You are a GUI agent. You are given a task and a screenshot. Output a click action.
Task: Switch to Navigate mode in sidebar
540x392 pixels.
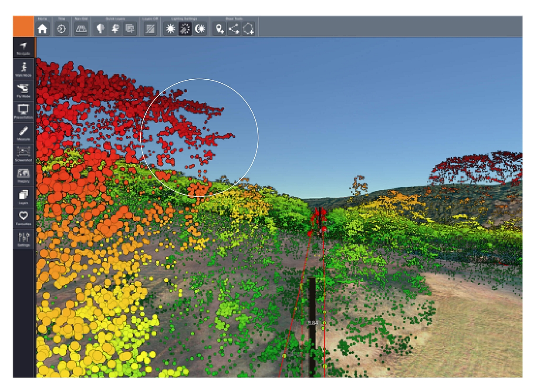coord(24,47)
